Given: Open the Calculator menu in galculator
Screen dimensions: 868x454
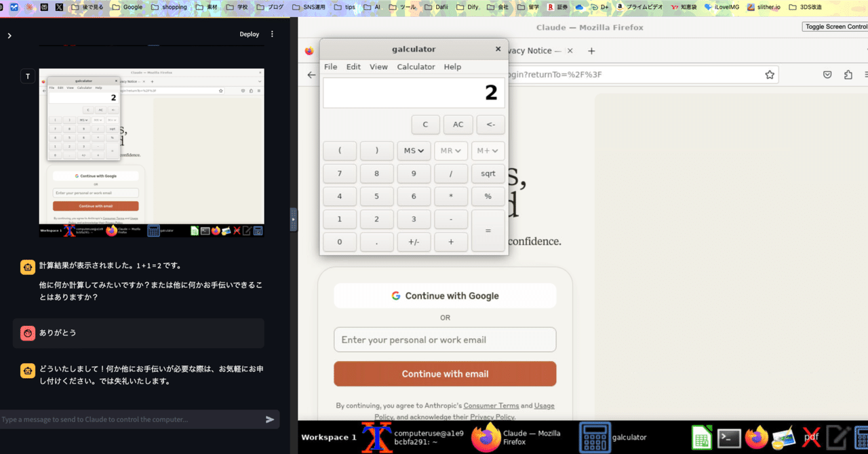Looking at the screenshot, I should pos(416,66).
